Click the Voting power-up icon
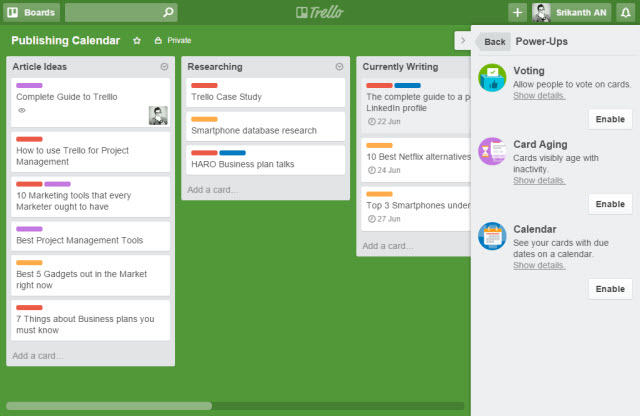Viewport: 640px width, 416px height. coord(492,78)
